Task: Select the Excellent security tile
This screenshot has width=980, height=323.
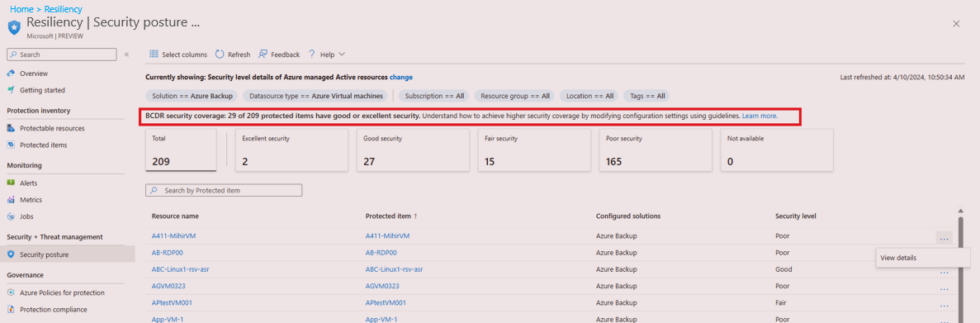Action: [292, 150]
